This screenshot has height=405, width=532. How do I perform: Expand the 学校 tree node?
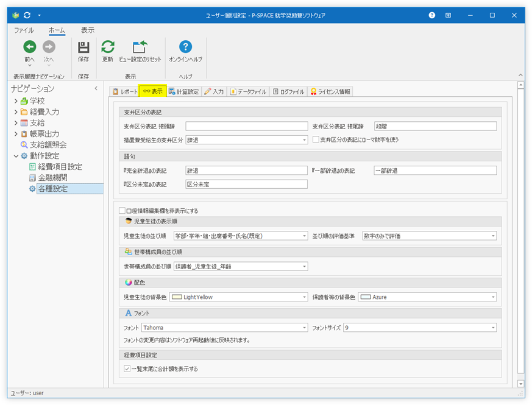point(16,101)
